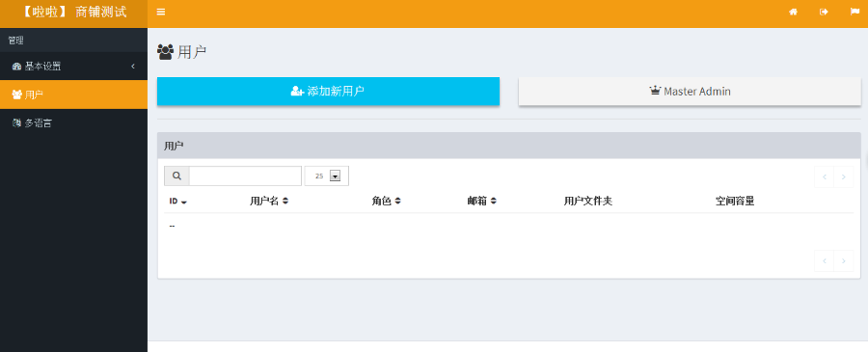Click the crown icon on Master Admin
868x352 pixels.
[655, 91]
